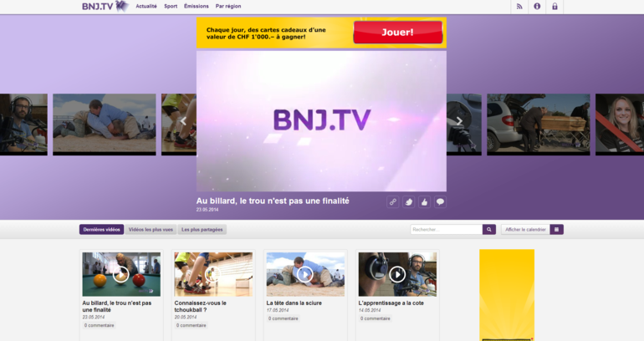Select carousel thumbnail of coffin being loaded
644x341 pixels.
tap(539, 125)
